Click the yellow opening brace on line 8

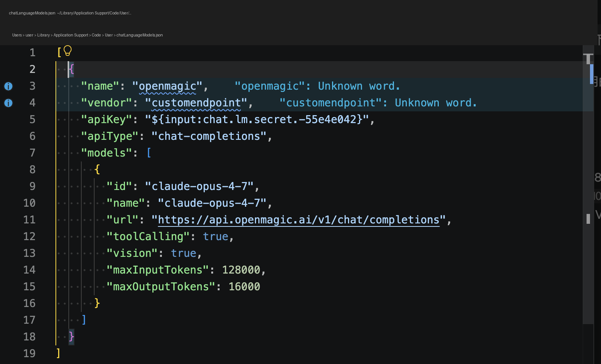[x=97, y=169]
